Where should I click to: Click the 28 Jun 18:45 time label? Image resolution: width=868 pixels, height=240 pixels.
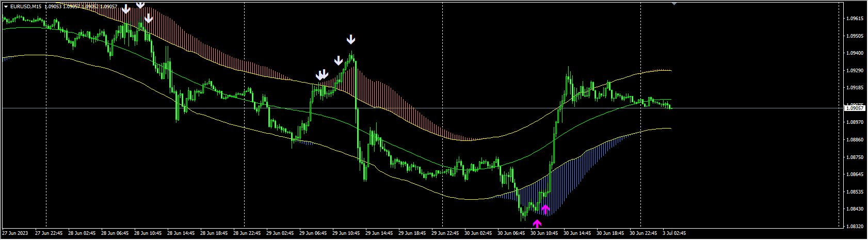click(214, 233)
